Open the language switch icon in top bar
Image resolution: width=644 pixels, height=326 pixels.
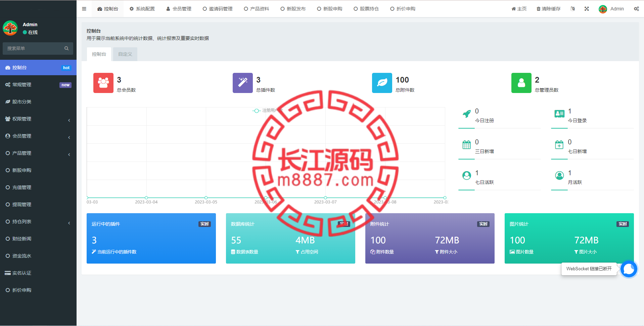pyautogui.click(x=572, y=9)
